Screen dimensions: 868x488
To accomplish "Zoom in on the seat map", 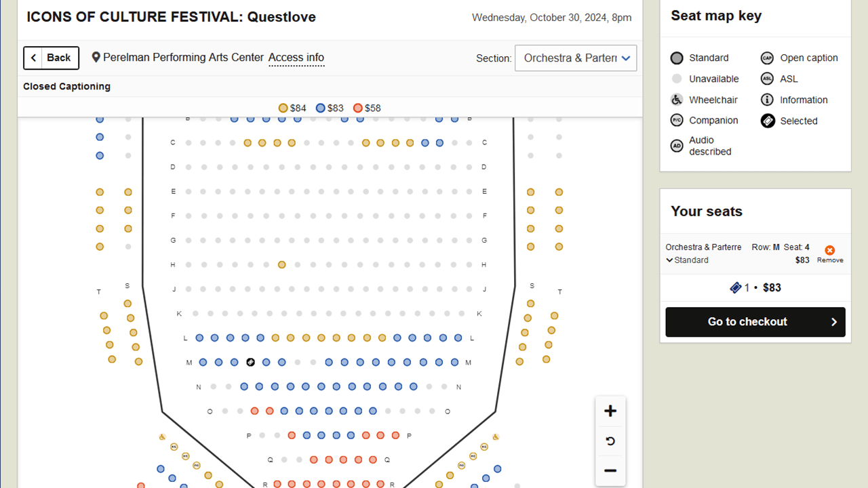I will [610, 411].
